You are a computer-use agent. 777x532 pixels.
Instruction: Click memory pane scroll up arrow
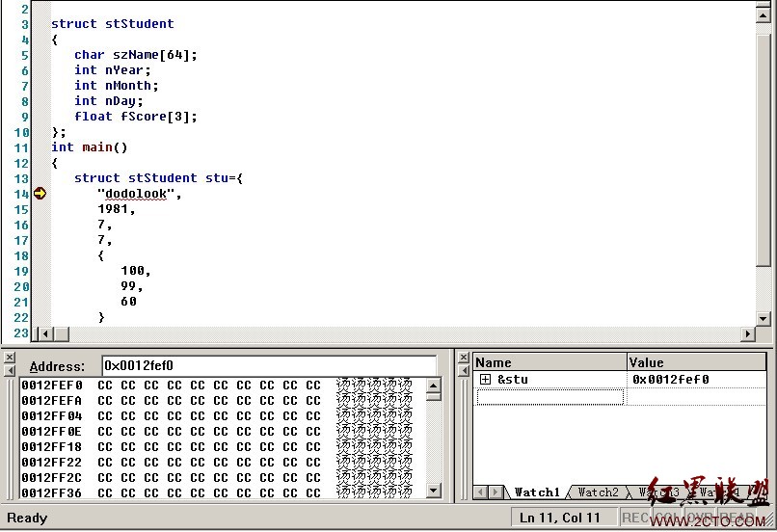[433, 385]
